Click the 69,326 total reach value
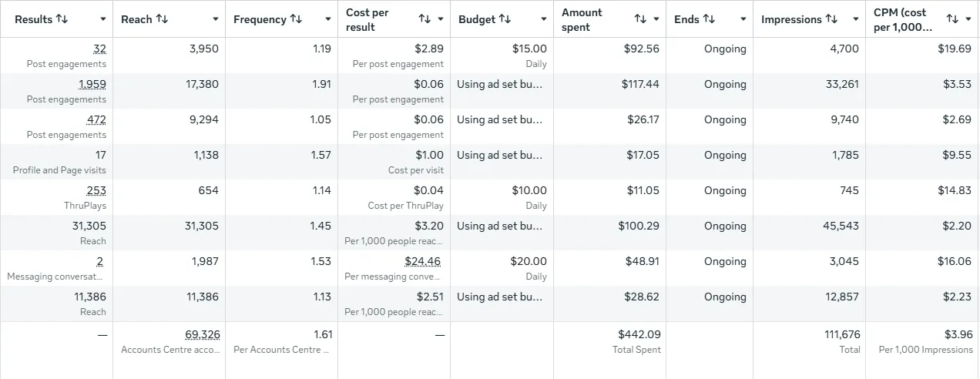 202,334
